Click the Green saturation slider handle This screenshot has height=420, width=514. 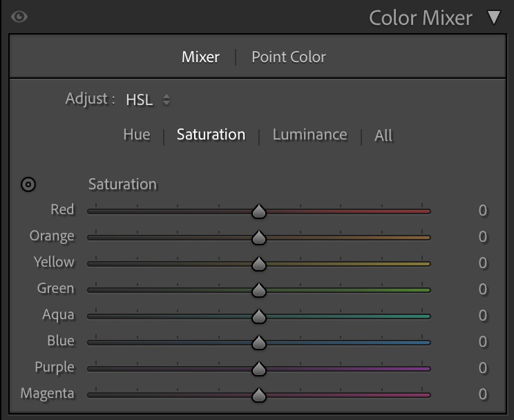[x=259, y=290]
